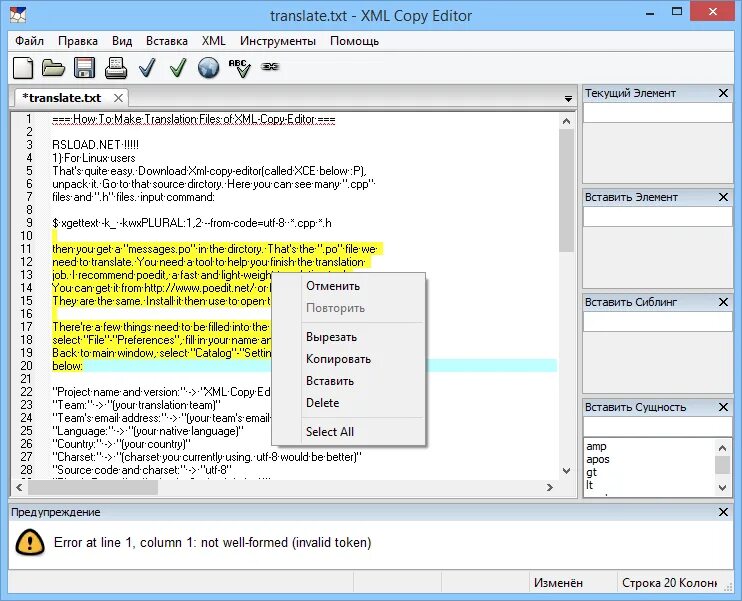Choose Select All in the context menu
The height and width of the screenshot is (601, 742).
349,432
